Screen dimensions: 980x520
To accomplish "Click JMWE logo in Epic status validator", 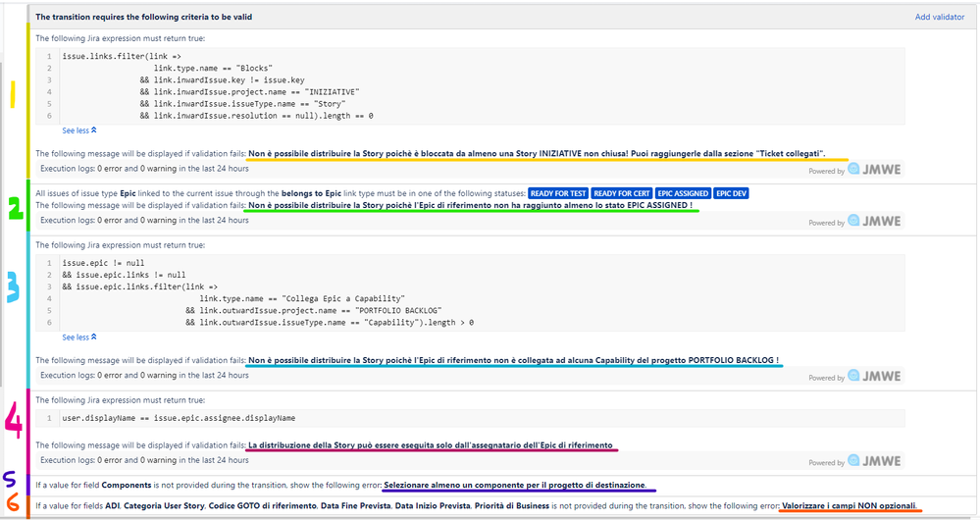I will pos(874,222).
